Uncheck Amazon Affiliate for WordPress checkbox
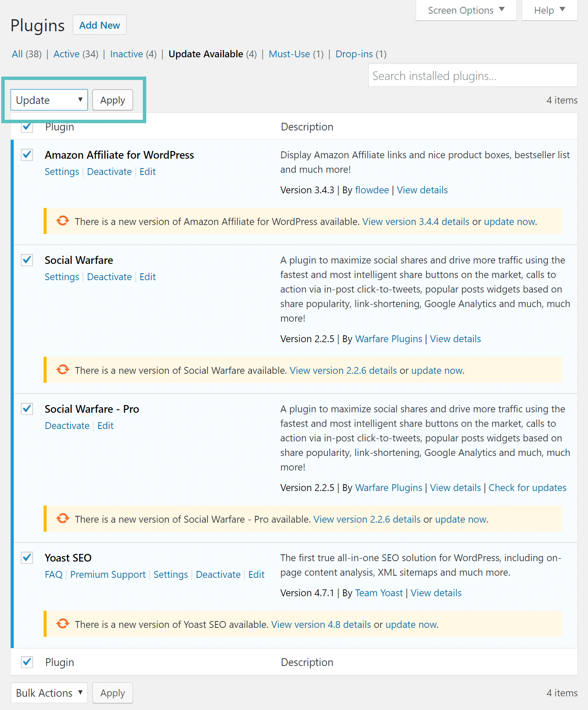The width and height of the screenshot is (588, 710). pos(27,154)
